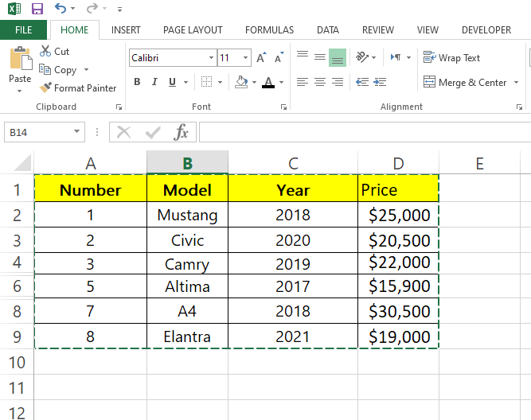
Task: Click the Select All corner triangle
Action: [22, 162]
